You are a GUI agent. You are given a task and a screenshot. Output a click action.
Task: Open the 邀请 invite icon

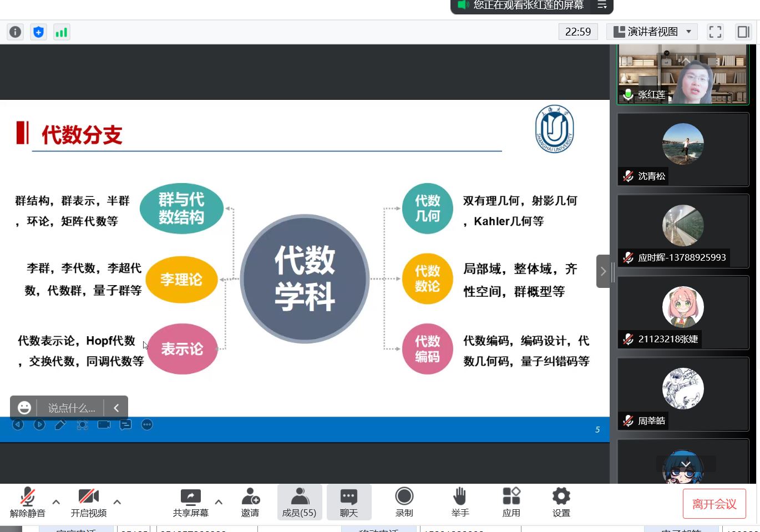coord(250,502)
